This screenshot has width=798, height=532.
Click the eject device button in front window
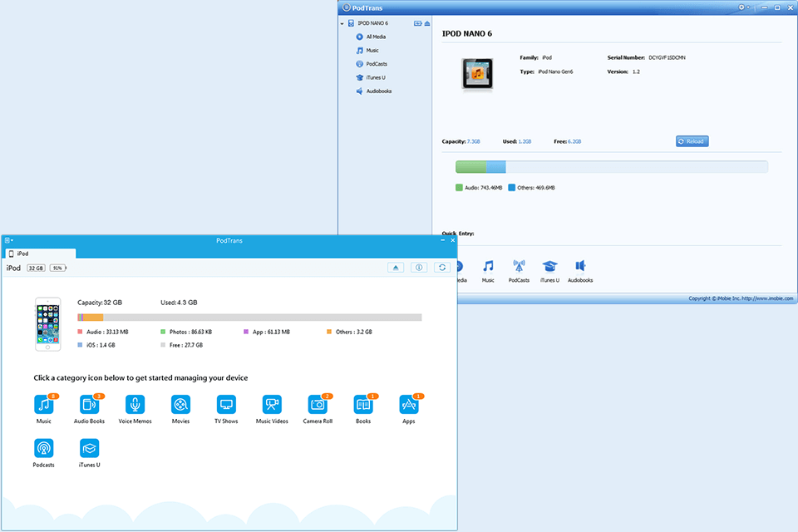[x=396, y=268]
